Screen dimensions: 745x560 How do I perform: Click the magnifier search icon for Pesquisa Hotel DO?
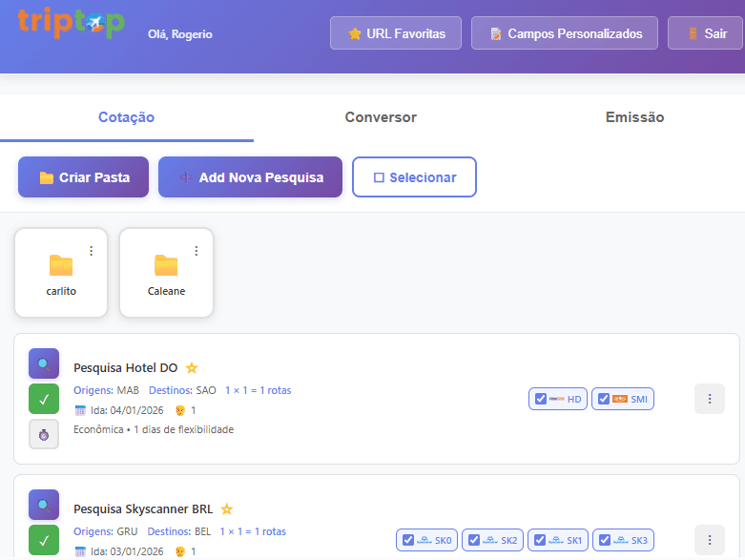point(44,363)
